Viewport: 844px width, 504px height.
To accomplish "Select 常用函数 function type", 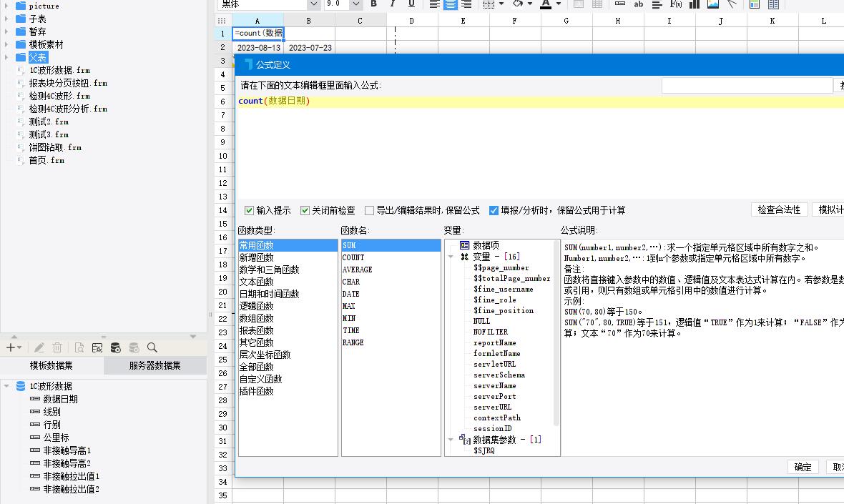I will point(288,245).
